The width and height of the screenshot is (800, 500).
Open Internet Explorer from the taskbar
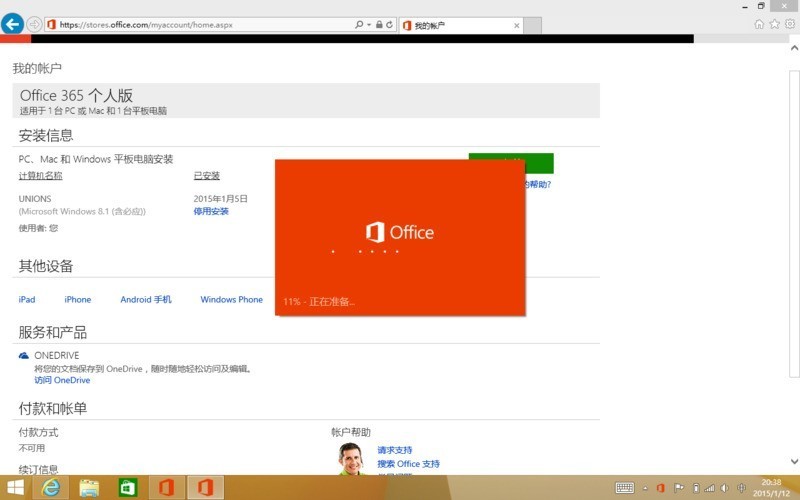point(51,488)
